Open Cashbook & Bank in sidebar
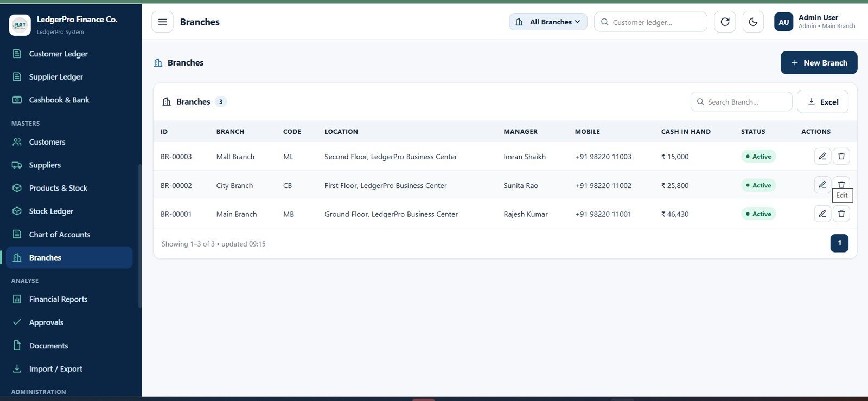The image size is (868, 401). 69,100
